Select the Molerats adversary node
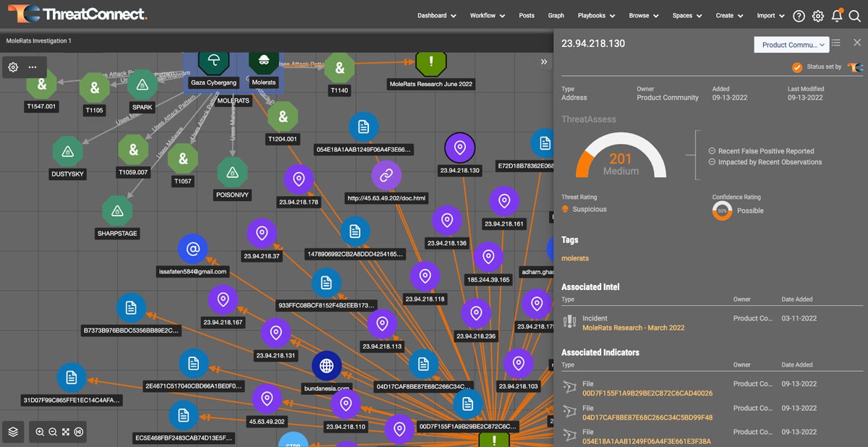 coord(264,62)
